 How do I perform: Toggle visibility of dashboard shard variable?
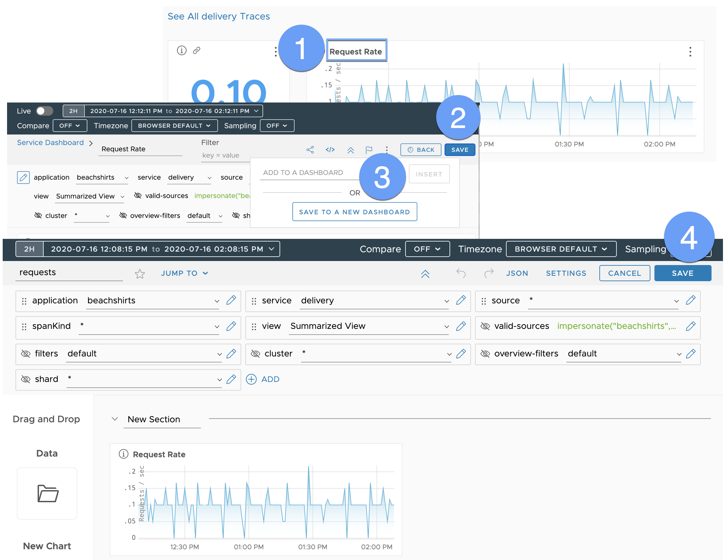[26, 379]
